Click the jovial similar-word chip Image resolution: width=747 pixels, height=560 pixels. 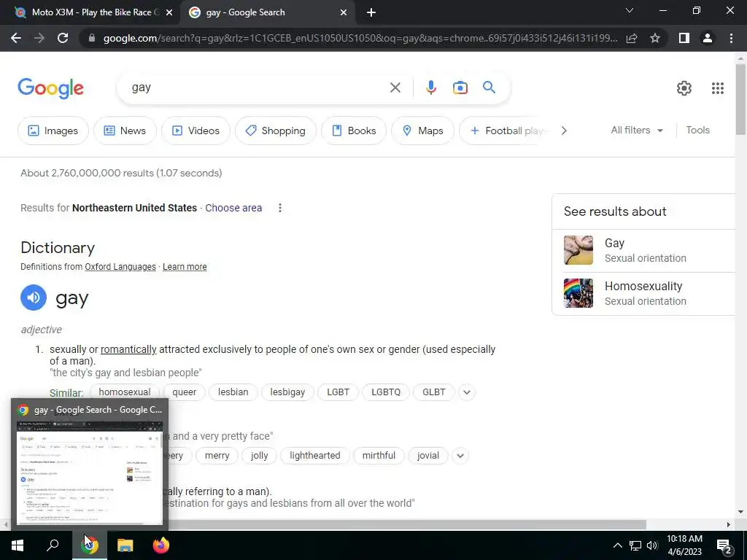click(427, 456)
